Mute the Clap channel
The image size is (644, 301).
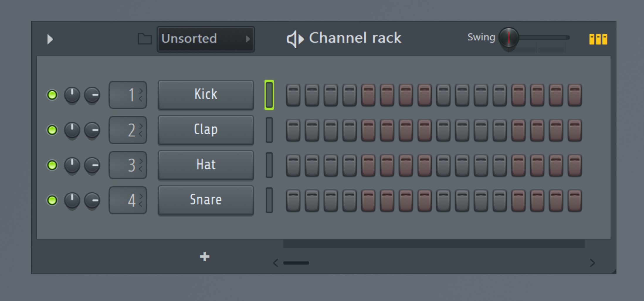click(x=52, y=130)
